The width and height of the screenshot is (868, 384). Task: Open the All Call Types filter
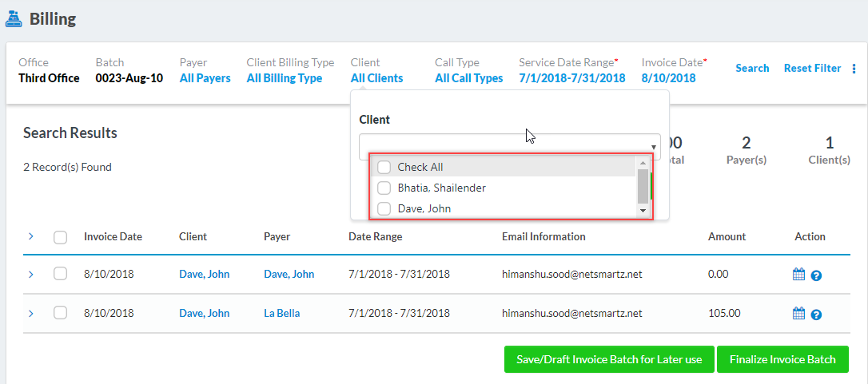coord(468,78)
